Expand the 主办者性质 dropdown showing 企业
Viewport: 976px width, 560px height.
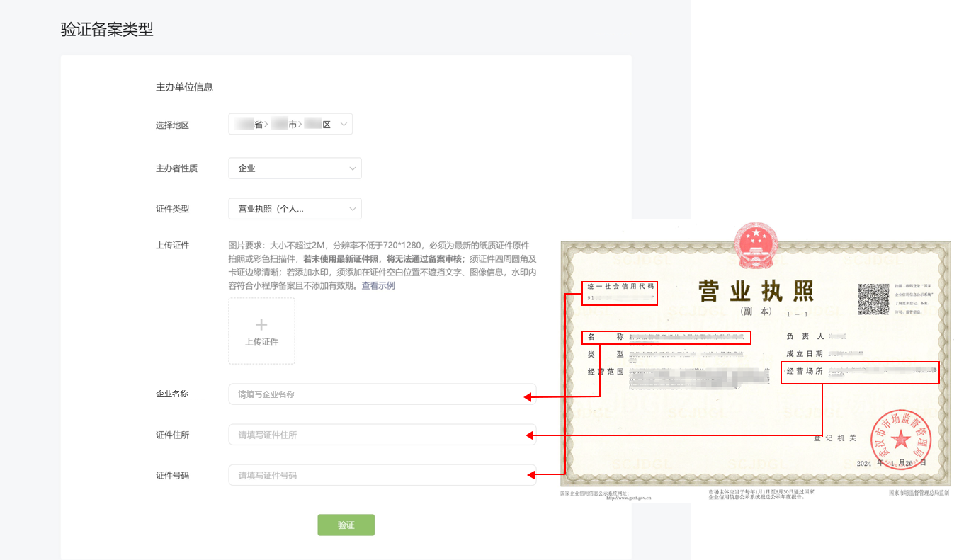295,168
